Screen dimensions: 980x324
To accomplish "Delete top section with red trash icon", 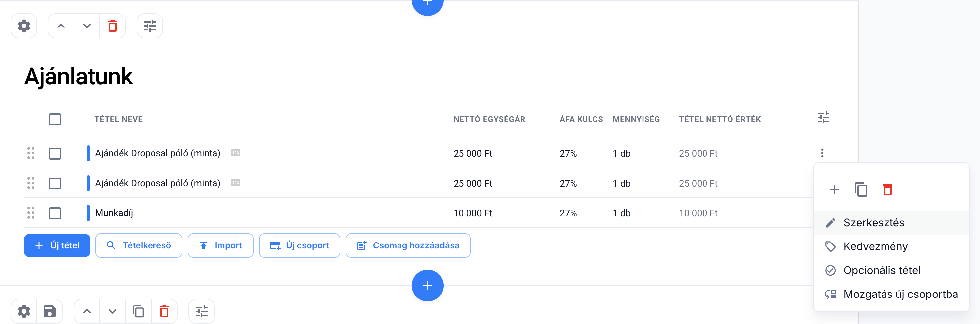I will click(113, 26).
